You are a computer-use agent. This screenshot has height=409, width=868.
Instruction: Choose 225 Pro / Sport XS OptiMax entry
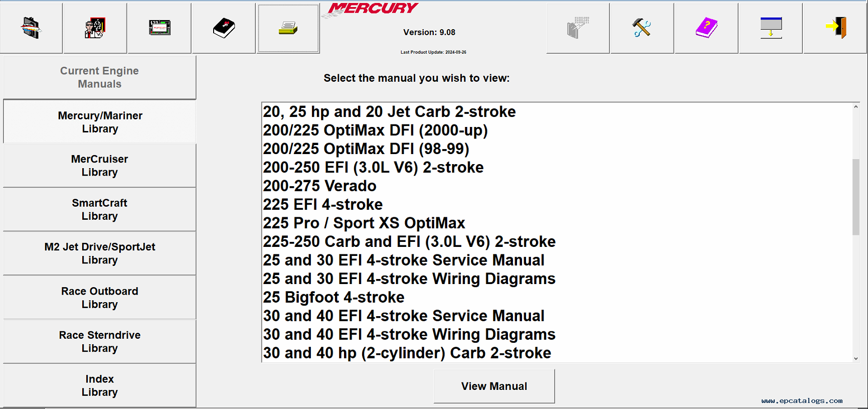pyautogui.click(x=364, y=223)
